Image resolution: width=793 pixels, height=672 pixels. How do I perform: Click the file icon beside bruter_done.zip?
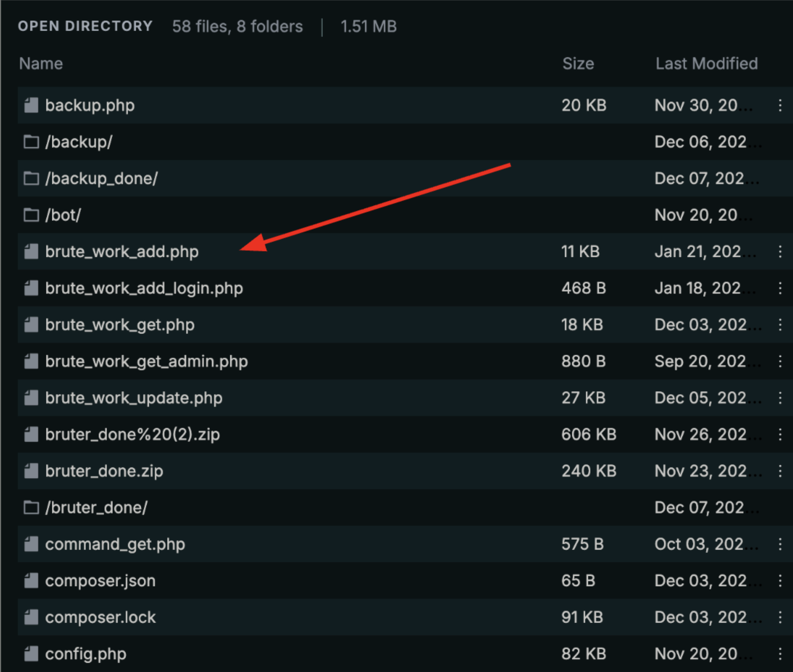pos(31,471)
